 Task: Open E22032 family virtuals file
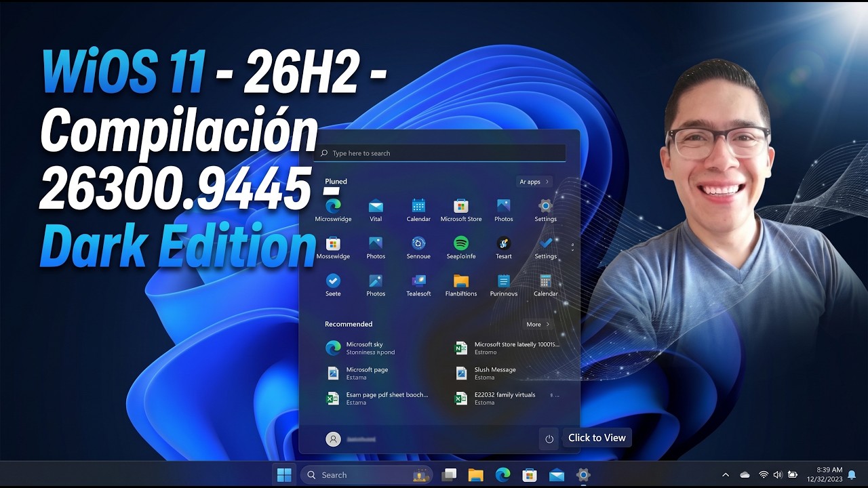tap(509, 398)
